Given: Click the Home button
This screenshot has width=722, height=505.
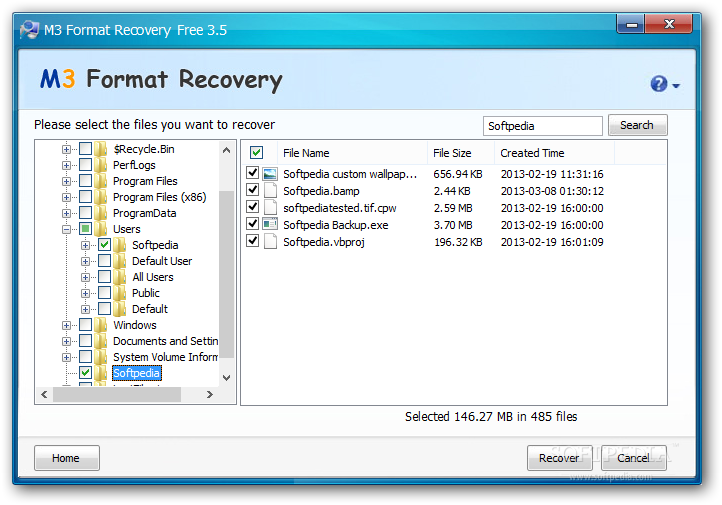Looking at the screenshot, I should [x=66, y=458].
